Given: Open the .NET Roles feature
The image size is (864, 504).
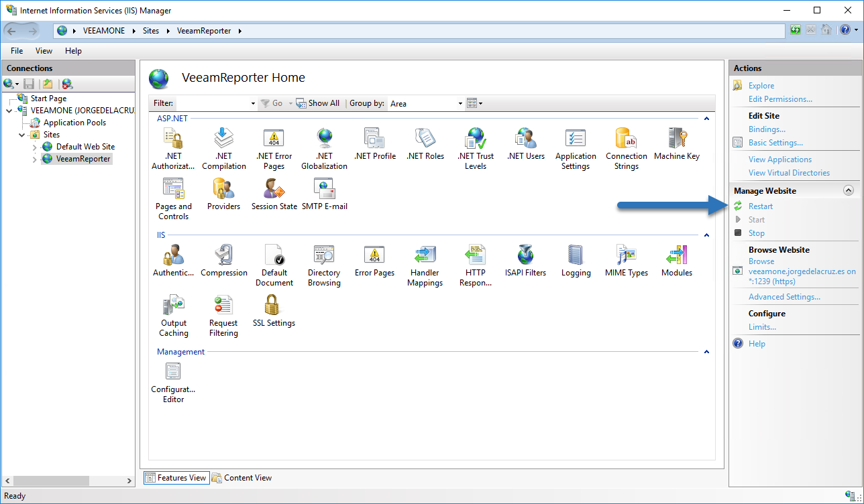Looking at the screenshot, I should [x=425, y=144].
